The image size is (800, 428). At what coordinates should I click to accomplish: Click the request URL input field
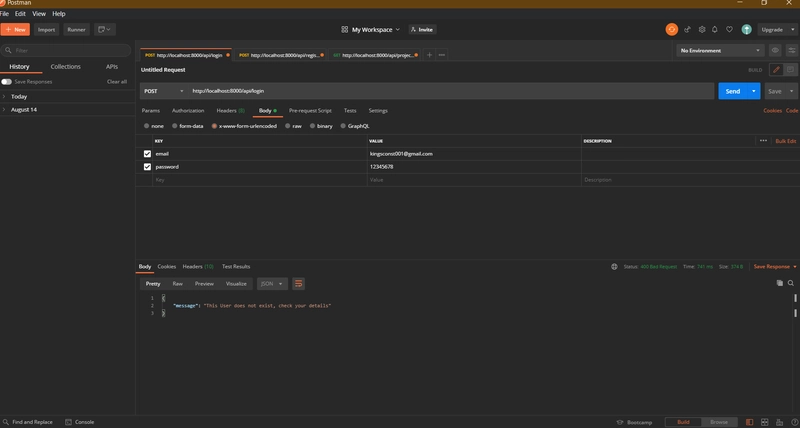tap(451, 91)
